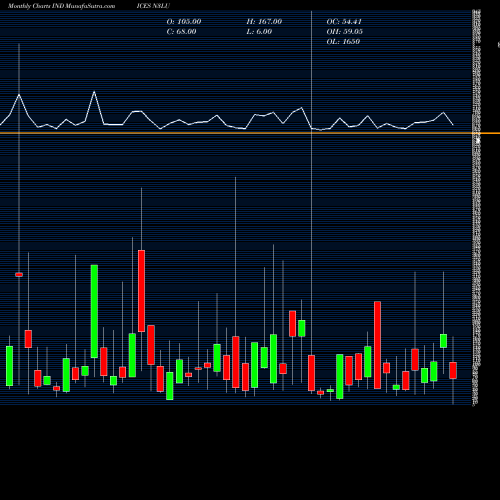500x500 pixels.
Task: Click the Monthly Charts IND MunafaSutra.com title
Action: pos(62,6)
